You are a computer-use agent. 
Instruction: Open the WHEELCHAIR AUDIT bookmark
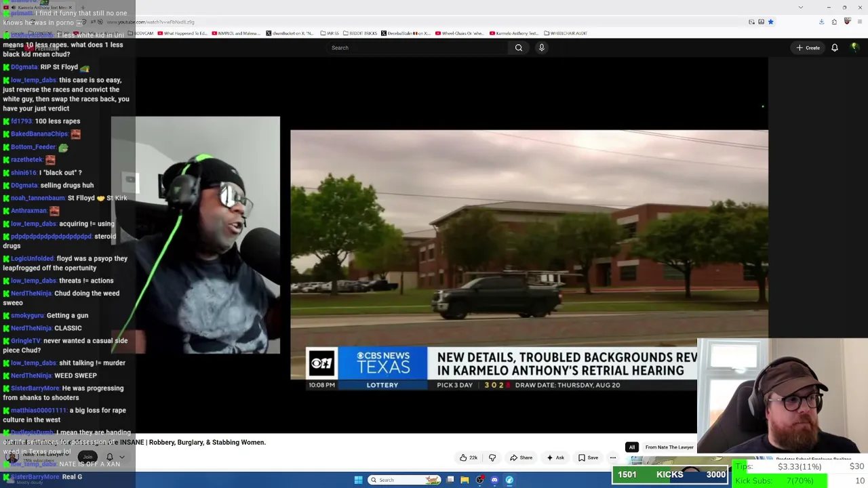[565, 33]
